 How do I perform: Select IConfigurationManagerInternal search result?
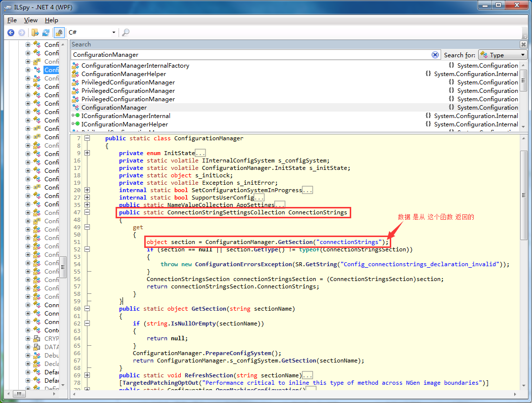pyautogui.click(x=126, y=116)
